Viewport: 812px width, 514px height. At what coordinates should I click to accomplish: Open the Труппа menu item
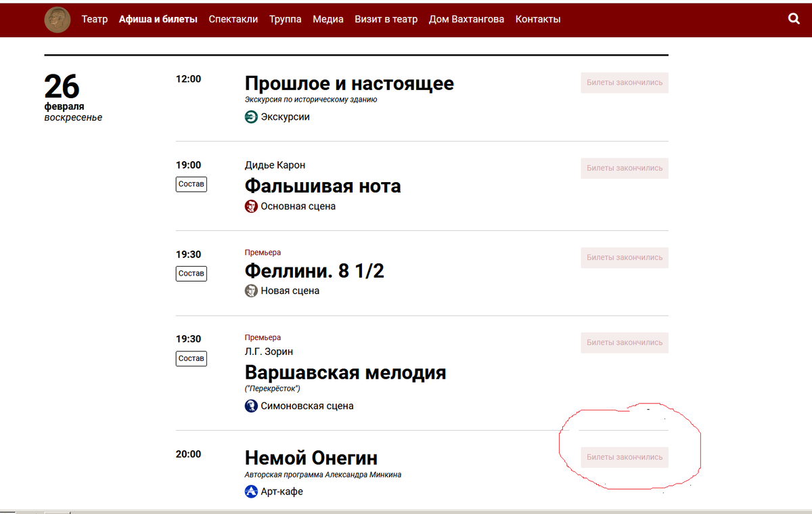point(286,19)
